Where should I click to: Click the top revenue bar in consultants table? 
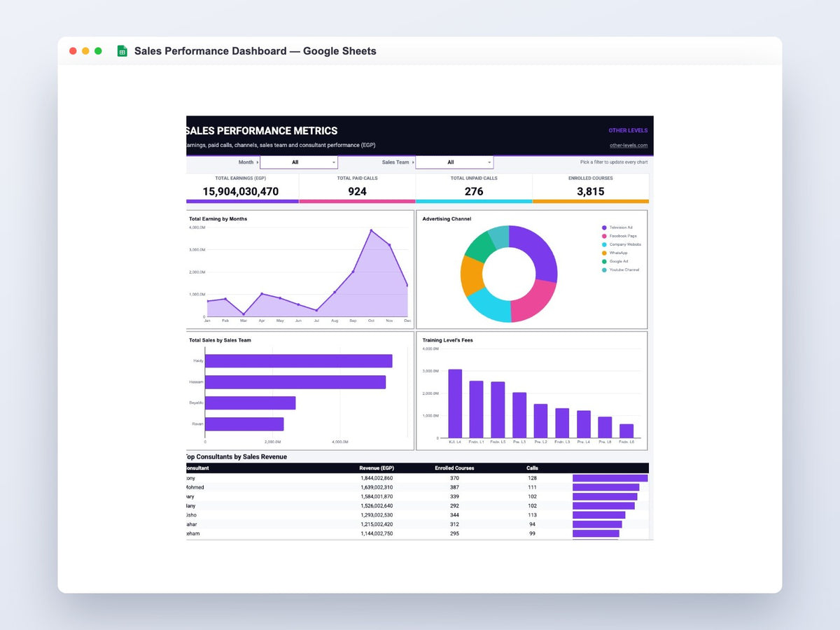click(x=610, y=478)
